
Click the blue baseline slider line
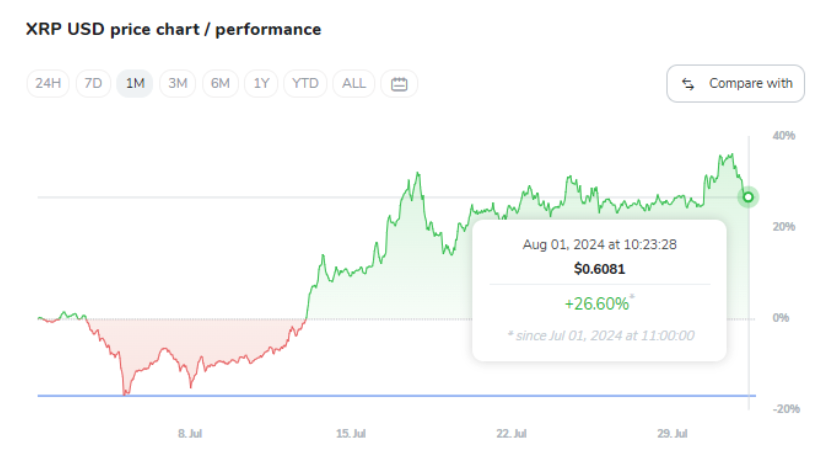[x=400, y=396]
